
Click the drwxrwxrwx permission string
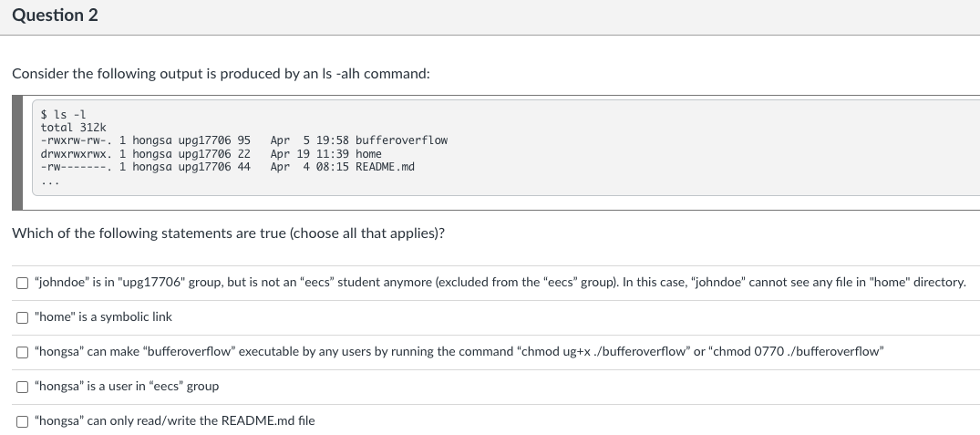coord(77,154)
